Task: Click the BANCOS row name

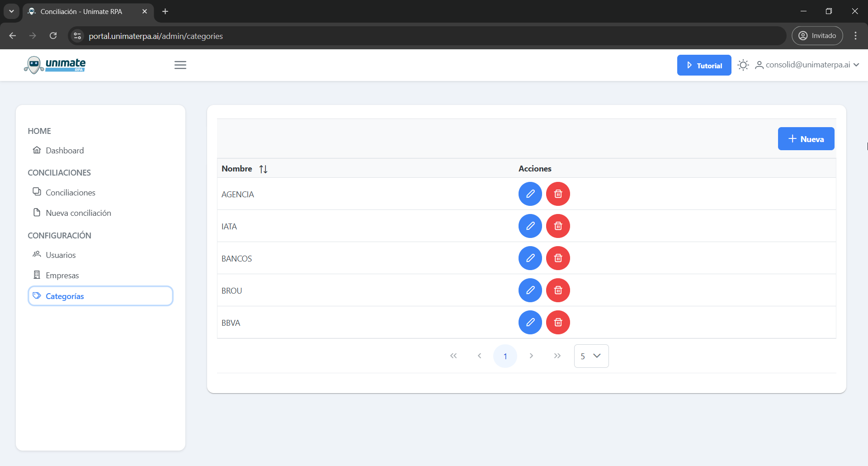Action: pyautogui.click(x=236, y=259)
